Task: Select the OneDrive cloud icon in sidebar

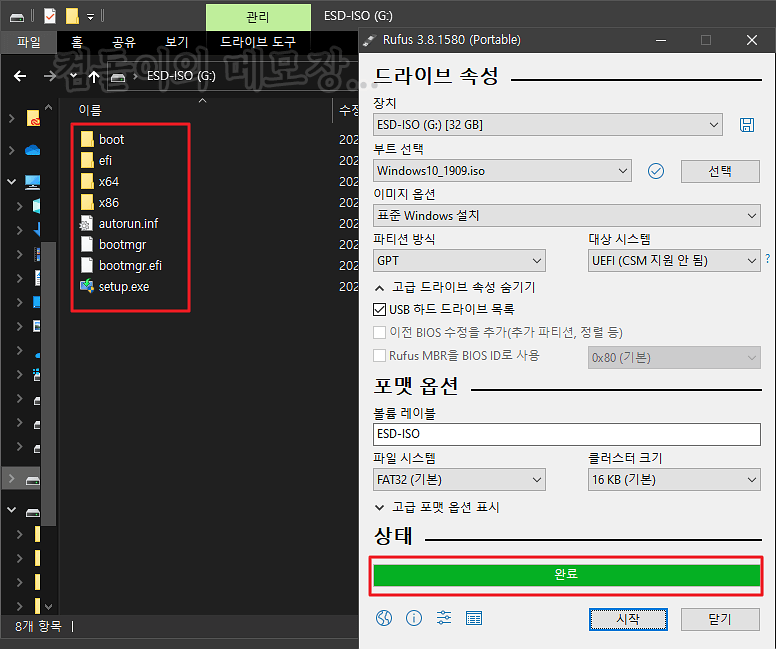Action: coord(33,150)
